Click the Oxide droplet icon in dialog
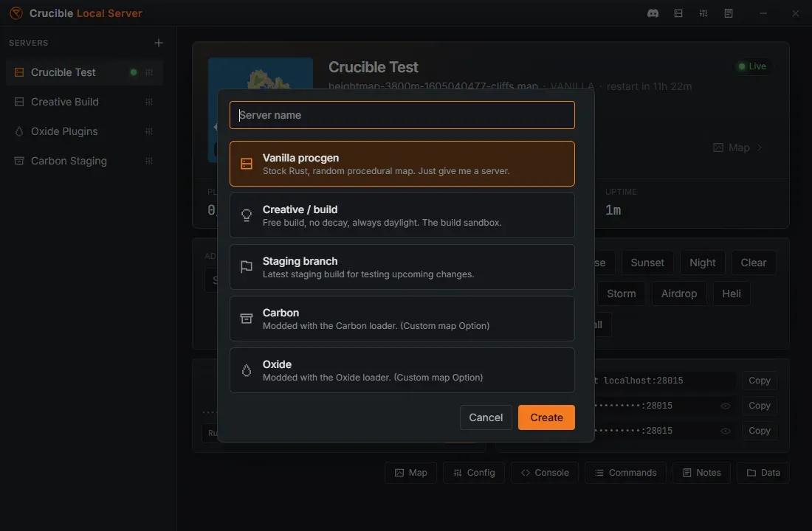The width and height of the screenshot is (812, 531). tap(247, 370)
